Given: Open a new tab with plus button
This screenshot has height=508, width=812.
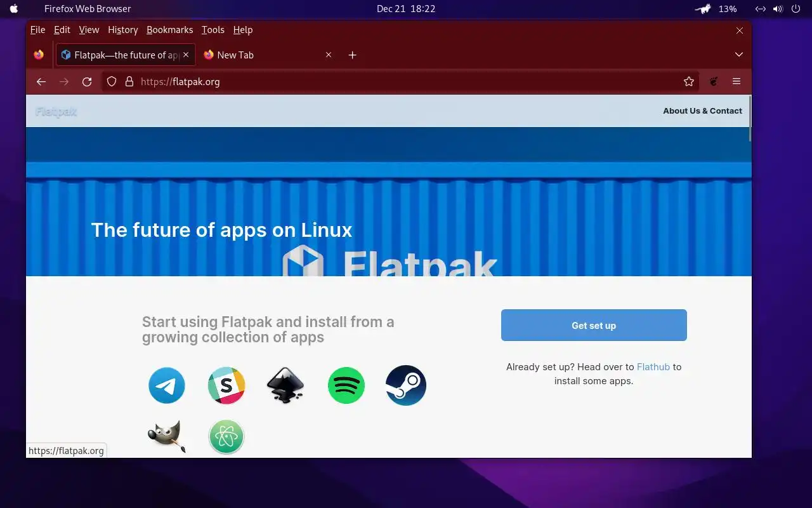Looking at the screenshot, I should click(x=353, y=55).
